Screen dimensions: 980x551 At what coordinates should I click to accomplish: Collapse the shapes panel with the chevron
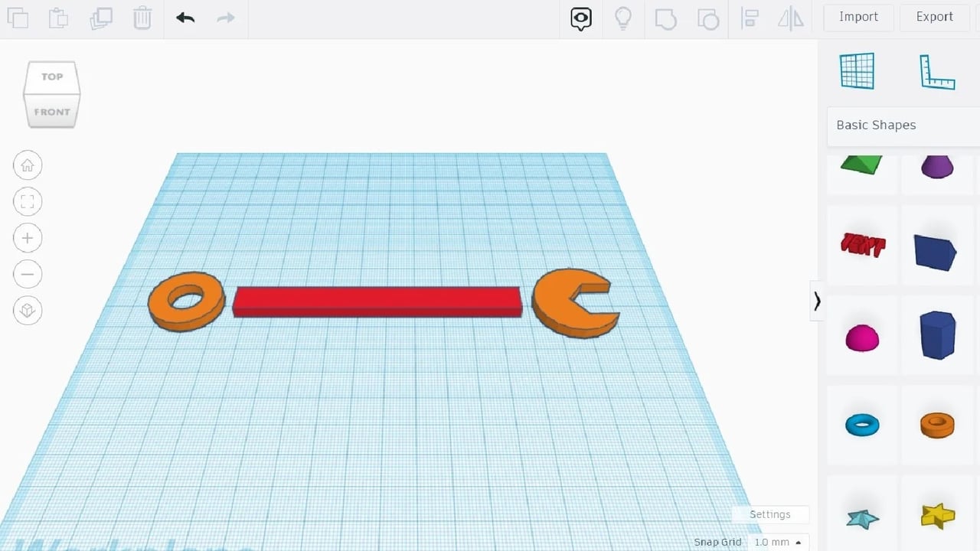[818, 301]
